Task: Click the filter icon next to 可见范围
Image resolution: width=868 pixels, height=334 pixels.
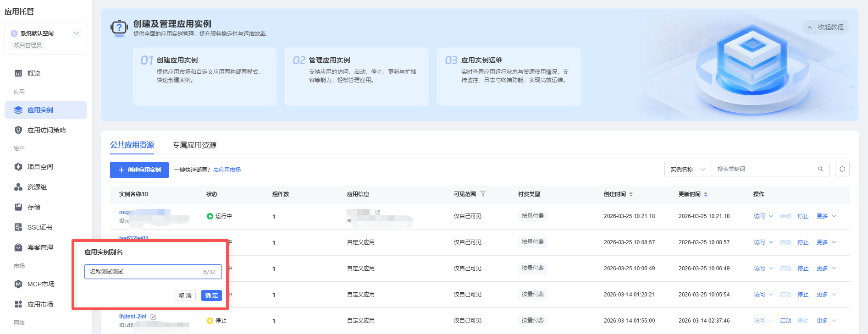Action: [x=483, y=194]
